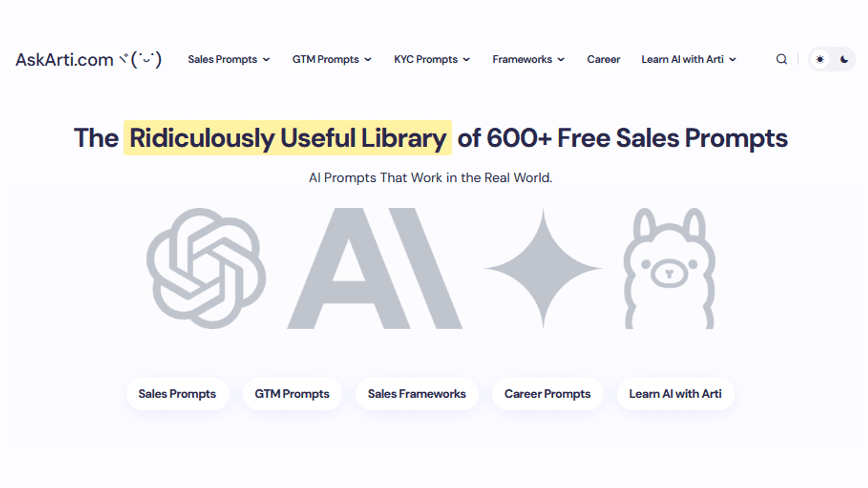Viewport: 868px width, 488px height.
Task: Go home via AskArti.com logo text
Action: click(65, 60)
